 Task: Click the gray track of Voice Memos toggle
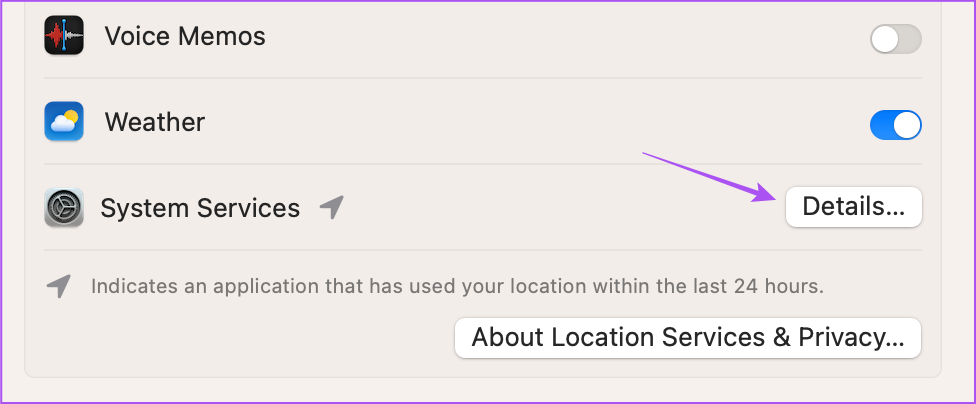click(910, 39)
